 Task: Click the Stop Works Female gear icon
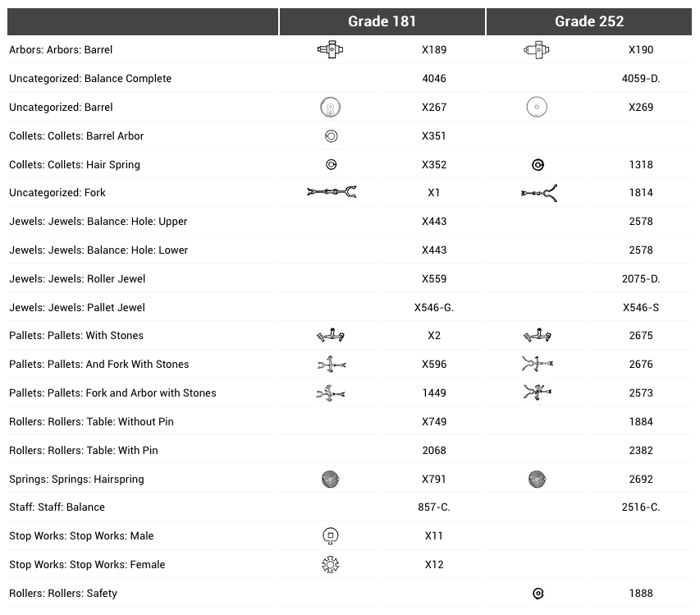coord(331,565)
